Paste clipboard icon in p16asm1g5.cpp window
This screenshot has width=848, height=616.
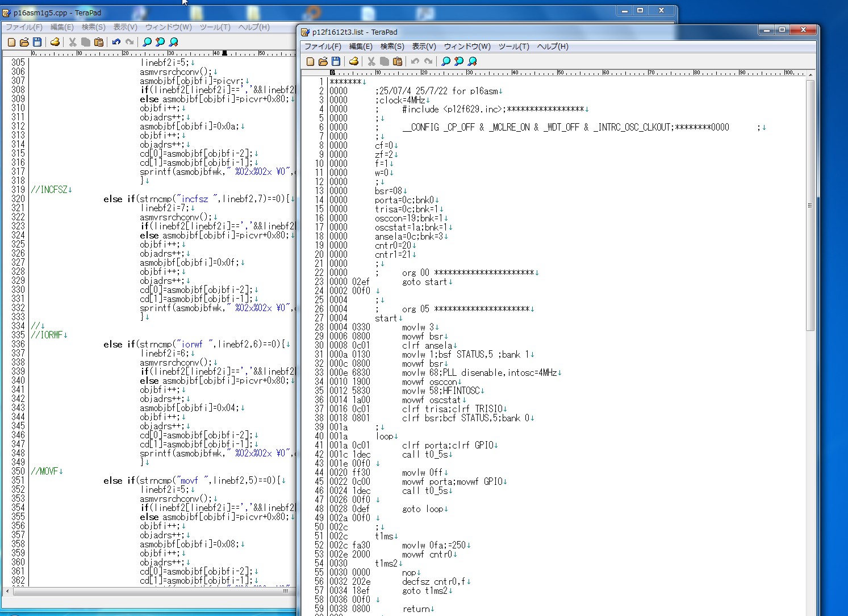(99, 42)
